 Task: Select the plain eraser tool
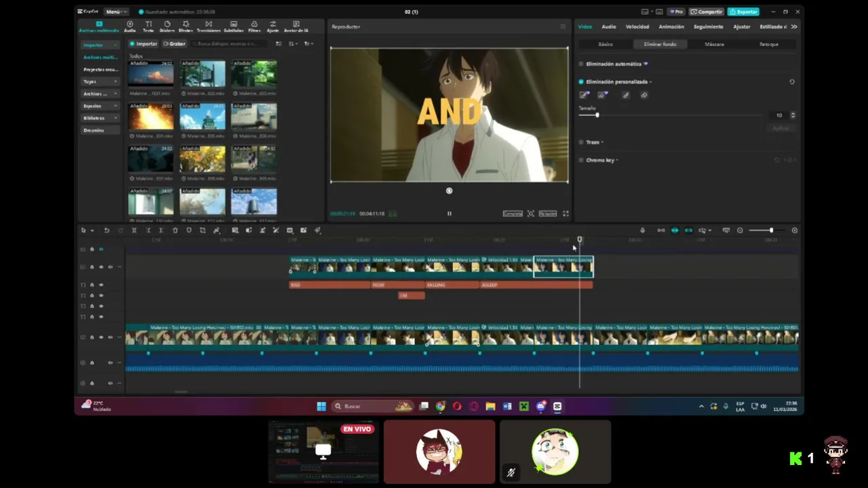pos(644,95)
